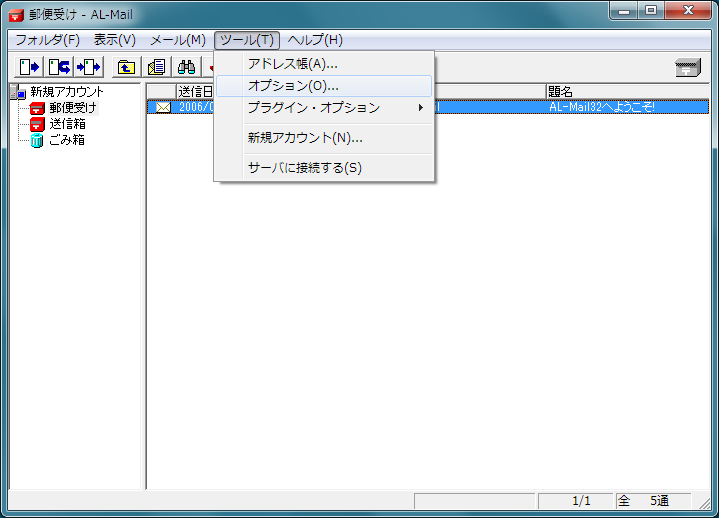The width and height of the screenshot is (721, 520).
Task: Click the forward mail toolbar icon
Action: [89, 67]
